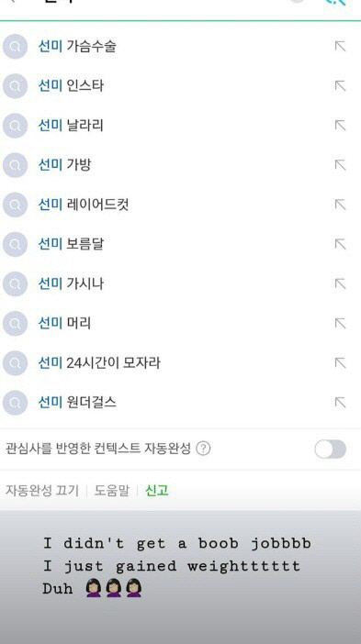This screenshot has height=644, width=361.
Task: Tap the arrow icon next to 선미 레이어드컷
Action: (340, 205)
